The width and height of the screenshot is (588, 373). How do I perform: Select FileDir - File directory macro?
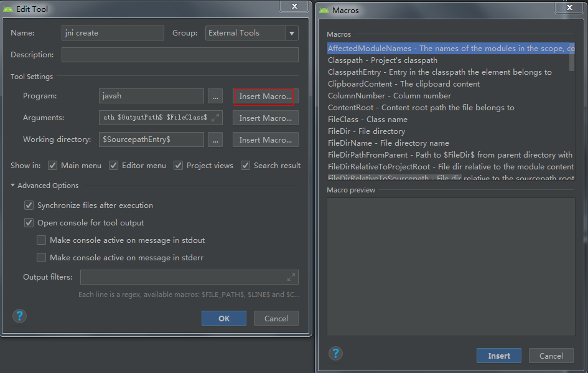coord(450,131)
